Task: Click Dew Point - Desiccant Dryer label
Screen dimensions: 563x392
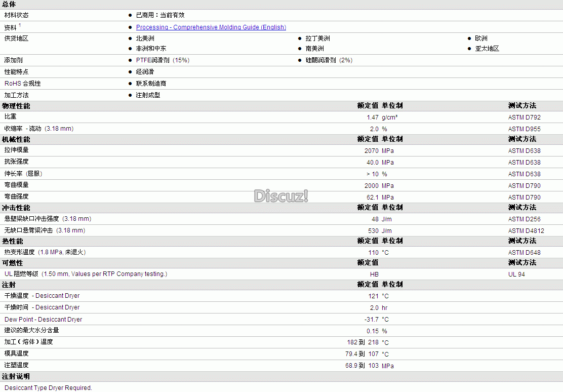Action: point(44,320)
